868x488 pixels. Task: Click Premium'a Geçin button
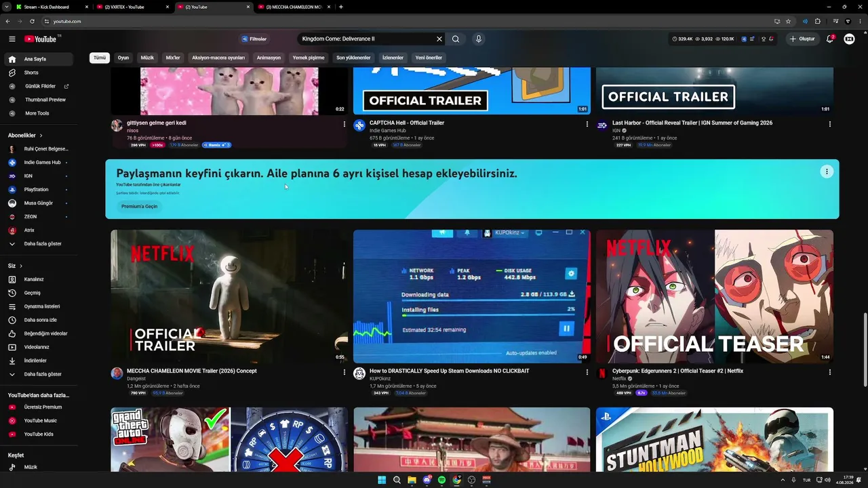139,206
